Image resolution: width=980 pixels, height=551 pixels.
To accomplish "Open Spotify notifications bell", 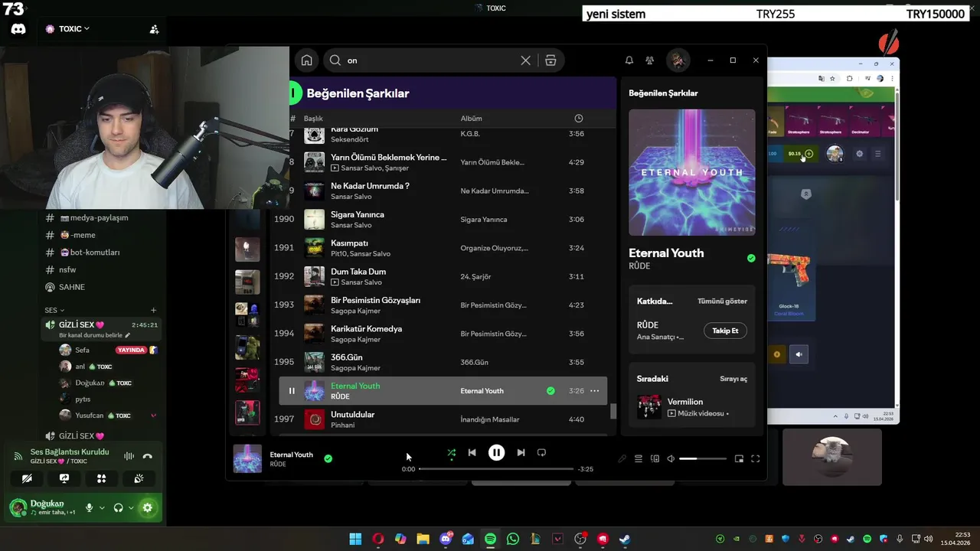I will [629, 60].
